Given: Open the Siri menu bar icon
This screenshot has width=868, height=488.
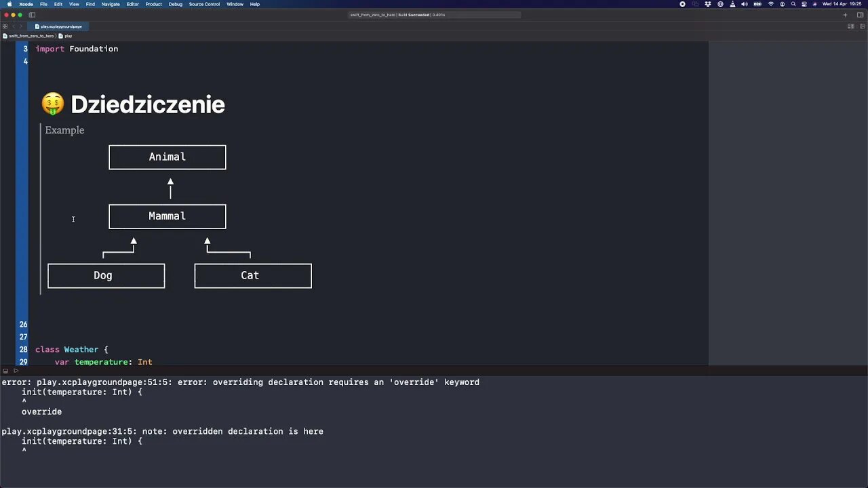Looking at the screenshot, I should 814,4.
